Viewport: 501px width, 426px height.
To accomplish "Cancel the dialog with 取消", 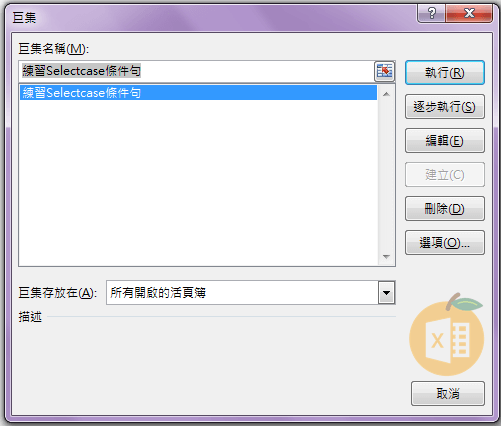I will click(x=448, y=394).
